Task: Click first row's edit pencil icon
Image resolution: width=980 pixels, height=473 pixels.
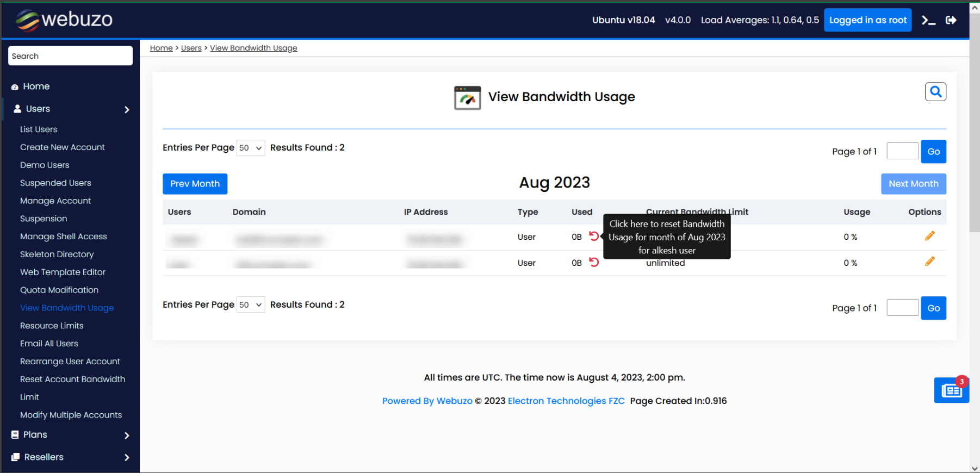Action: [929, 236]
